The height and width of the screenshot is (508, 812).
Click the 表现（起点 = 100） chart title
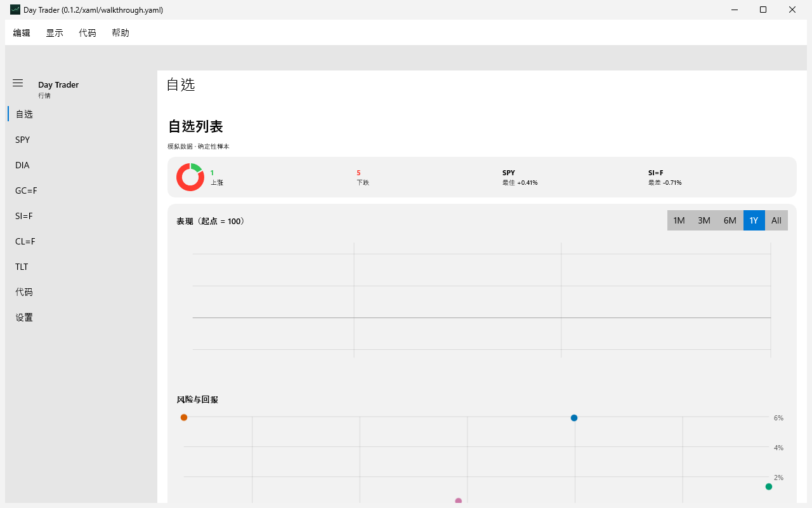click(x=211, y=221)
